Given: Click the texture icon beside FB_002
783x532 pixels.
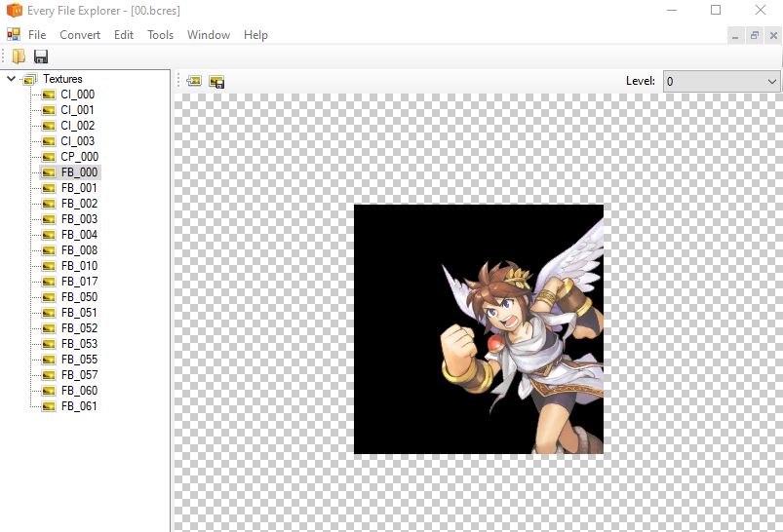Looking at the screenshot, I should pos(49,204).
